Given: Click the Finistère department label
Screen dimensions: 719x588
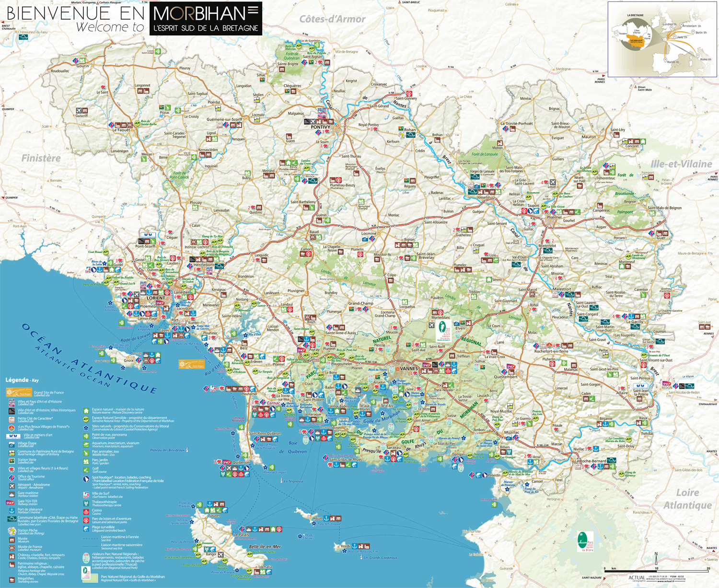Looking at the screenshot, I should click(x=41, y=158).
